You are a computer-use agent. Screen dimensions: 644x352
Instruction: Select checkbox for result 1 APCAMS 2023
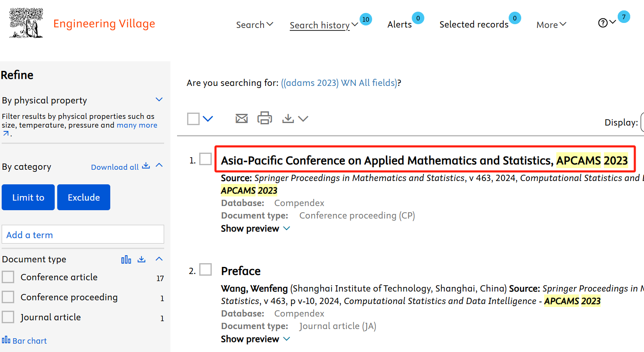click(x=205, y=159)
